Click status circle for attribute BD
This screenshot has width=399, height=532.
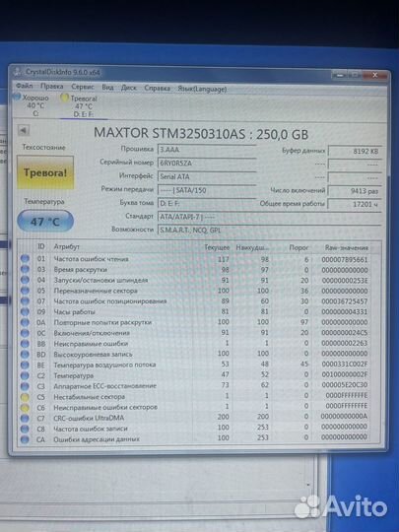[25, 354]
